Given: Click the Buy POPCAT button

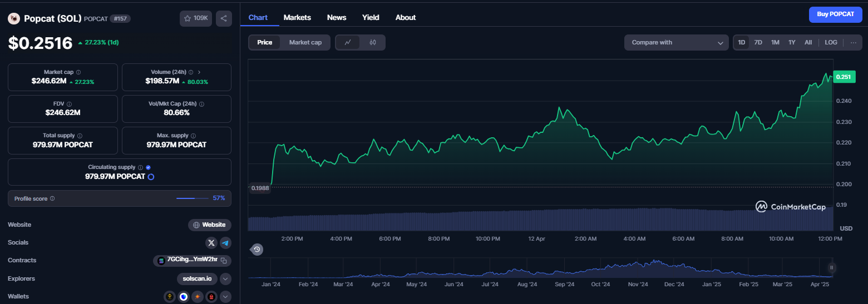Looking at the screenshot, I should [x=835, y=14].
